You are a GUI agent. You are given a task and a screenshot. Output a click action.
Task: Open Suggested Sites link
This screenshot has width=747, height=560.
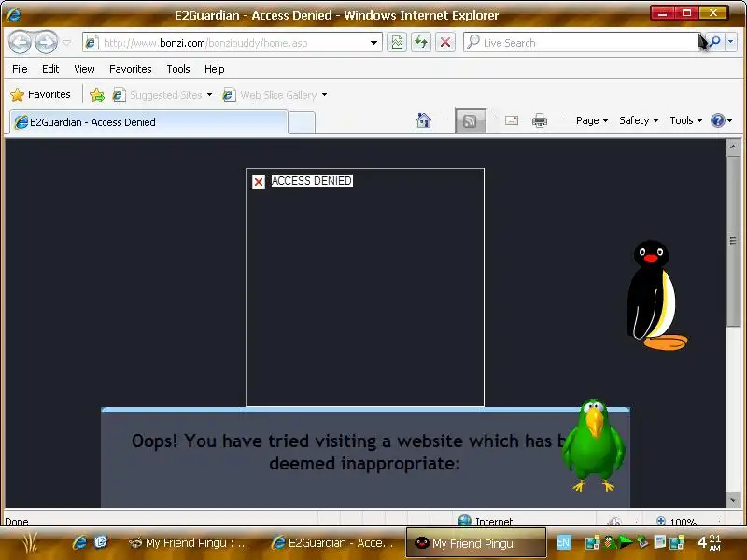point(158,95)
